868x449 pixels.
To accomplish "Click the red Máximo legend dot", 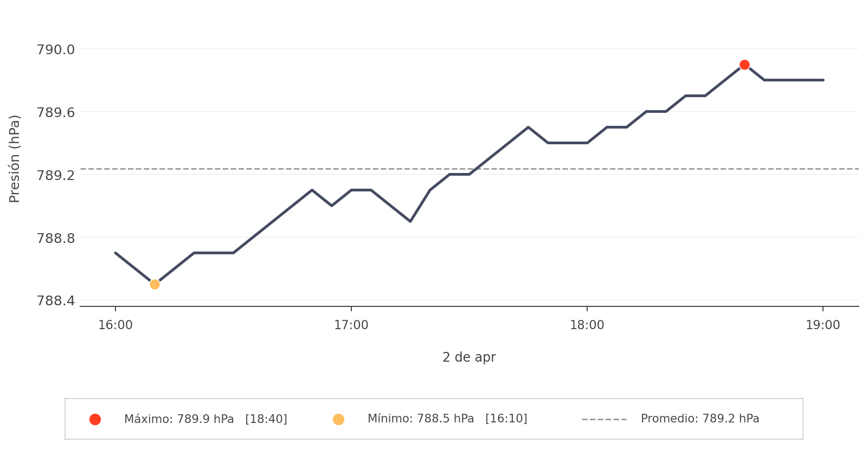I will [x=95, y=419].
